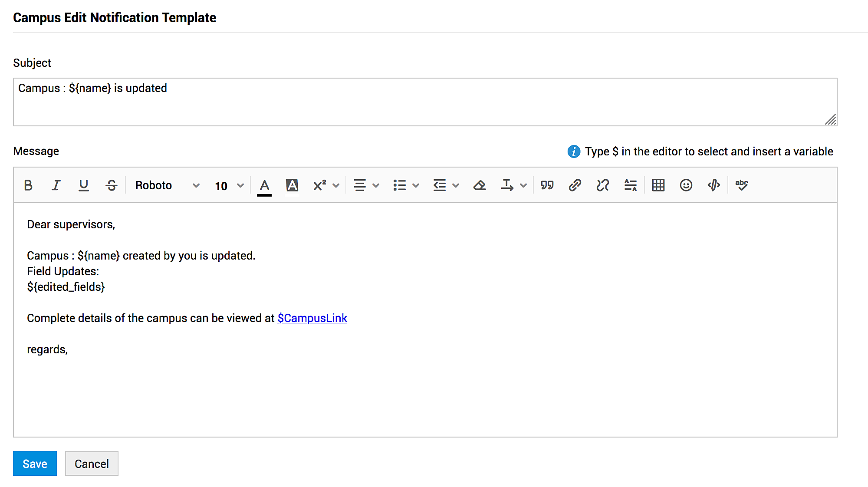
Task: Click the Subject field resize handle
Action: pyautogui.click(x=831, y=119)
